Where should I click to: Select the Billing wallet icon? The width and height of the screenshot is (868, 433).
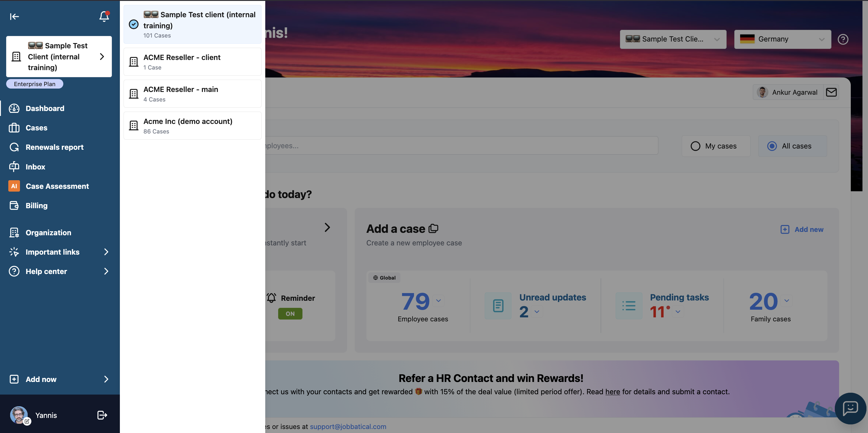click(14, 205)
